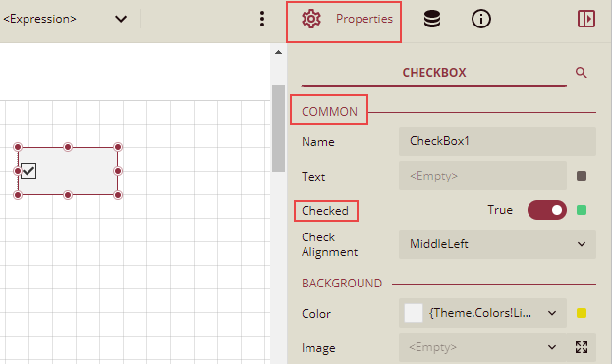Click the background color swatch
The width and height of the screenshot is (612, 364).
pyautogui.click(x=414, y=313)
